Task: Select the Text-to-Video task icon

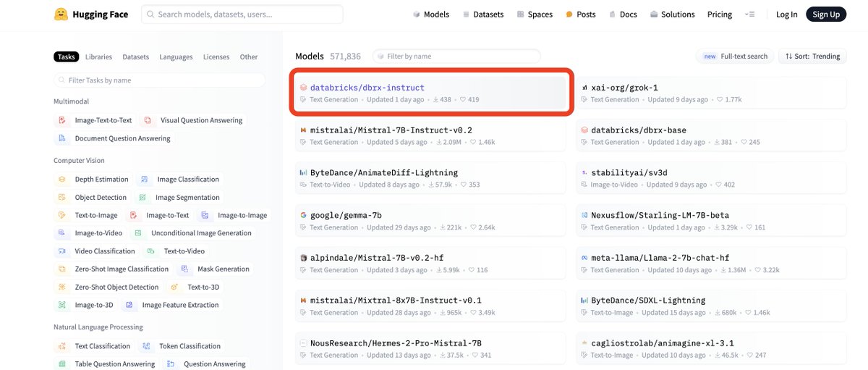Action: pyautogui.click(x=151, y=251)
